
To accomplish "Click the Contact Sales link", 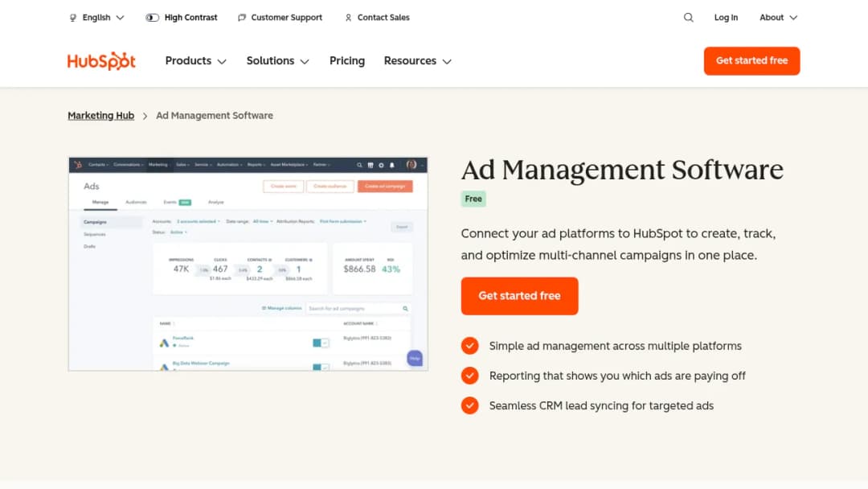I will coord(377,18).
